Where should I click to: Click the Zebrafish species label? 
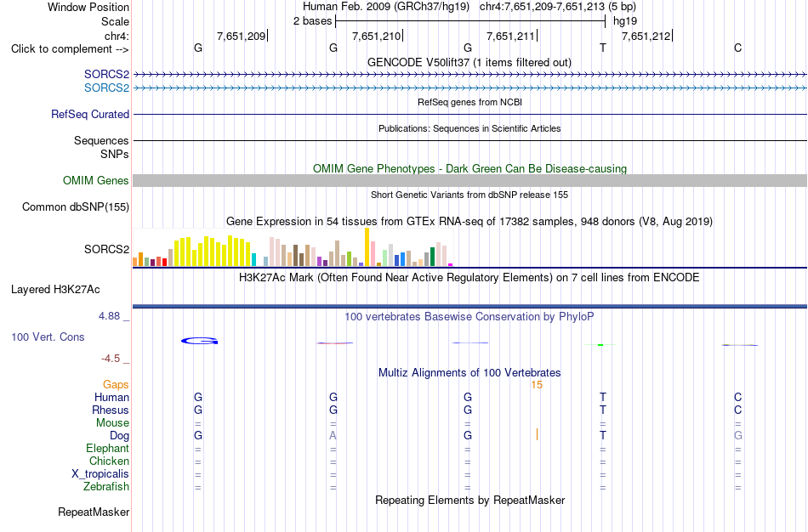point(106,487)
